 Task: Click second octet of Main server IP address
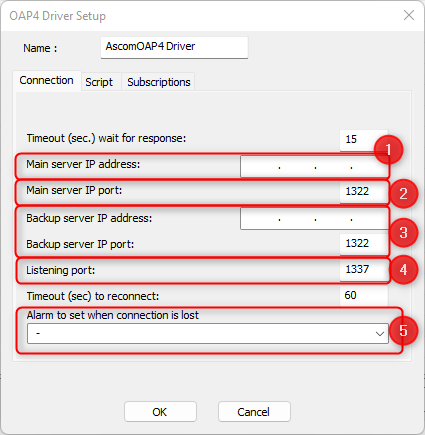pos(297,166)
